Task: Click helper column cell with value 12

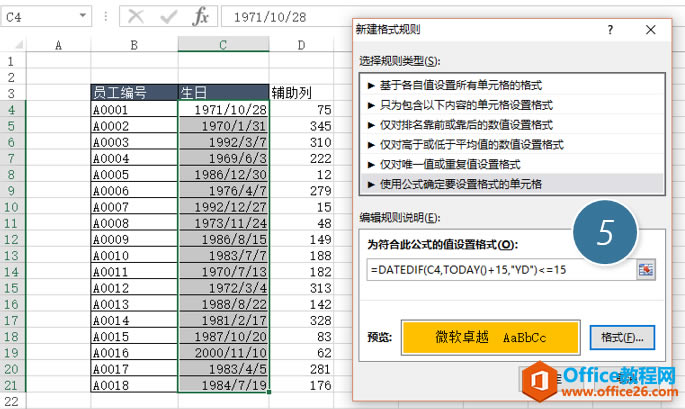Action: point(301,174)
